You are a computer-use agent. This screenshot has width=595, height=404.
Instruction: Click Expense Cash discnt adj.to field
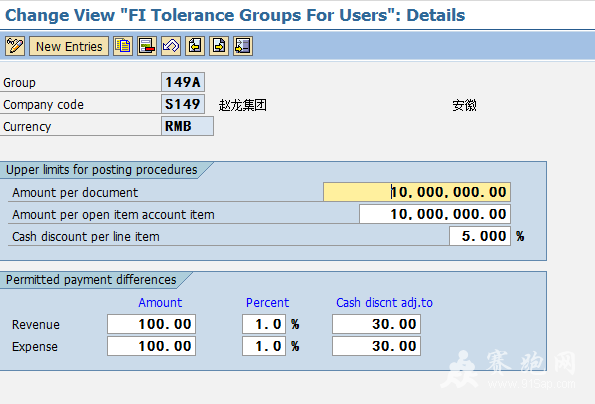point(376,346)
